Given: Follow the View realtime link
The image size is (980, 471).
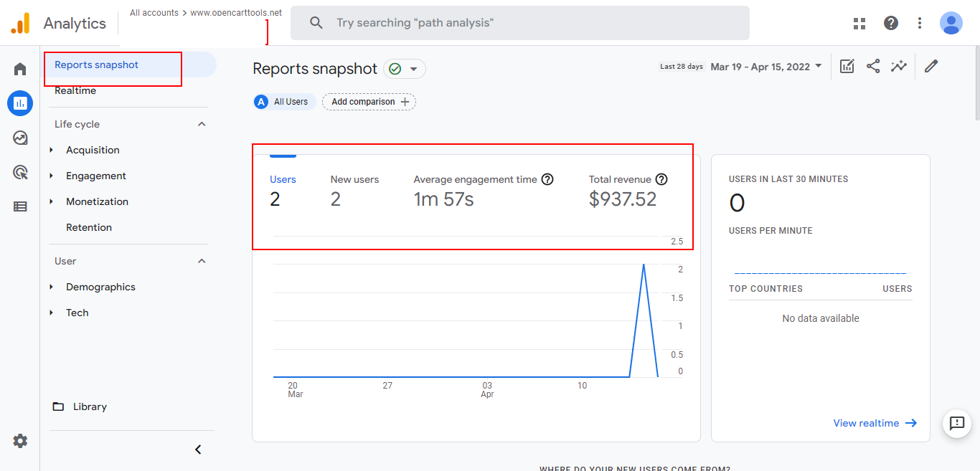Looking at the screenshot, I should (875, 423).
